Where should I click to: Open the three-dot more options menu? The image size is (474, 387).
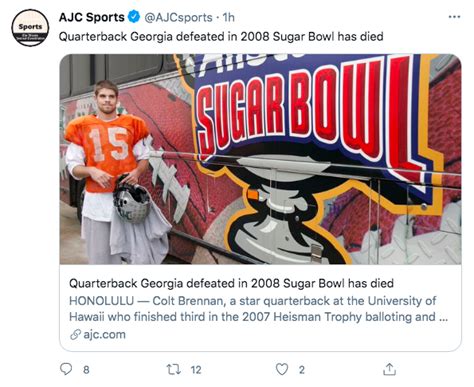coord(454,17)
